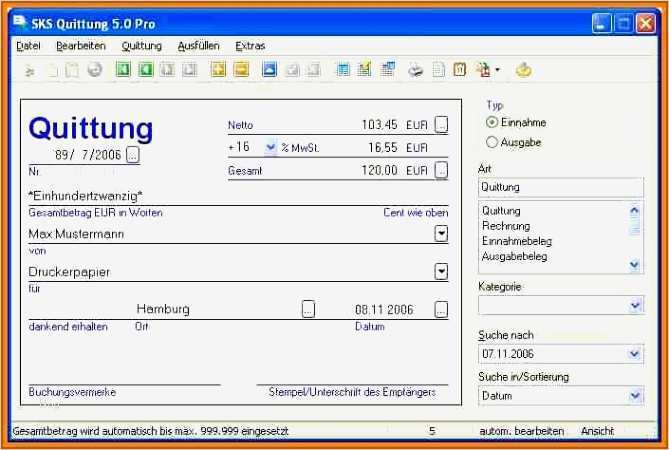Screen dimensions: 669x450
Task: Click the amount in words Einhundertzwanzig
Action: [x=85, y=196]
